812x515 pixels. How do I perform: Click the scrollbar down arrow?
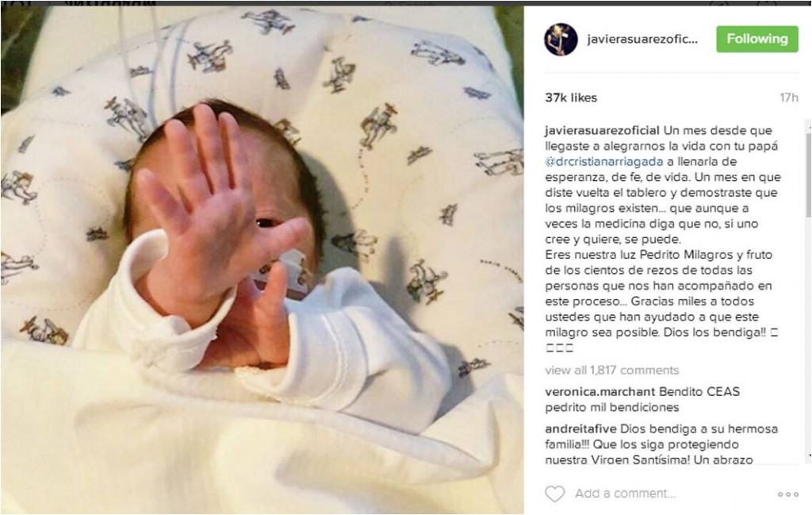coord(808,457)
